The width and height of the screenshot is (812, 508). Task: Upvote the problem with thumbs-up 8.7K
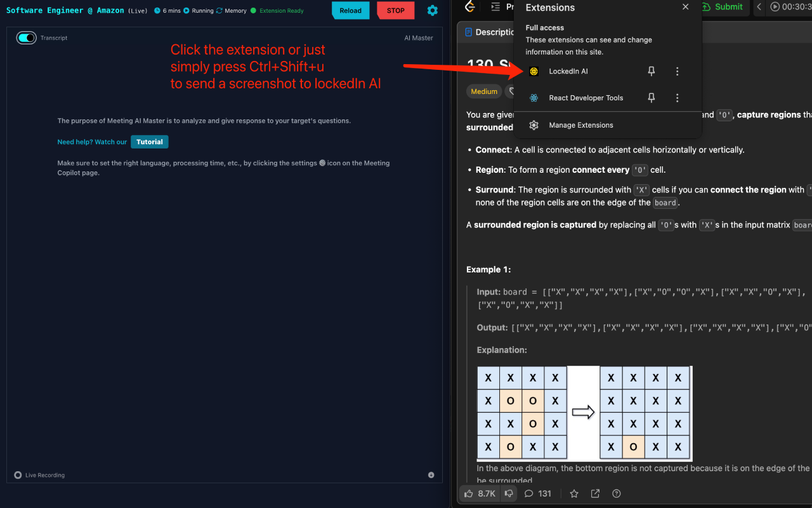pos(479,493)
